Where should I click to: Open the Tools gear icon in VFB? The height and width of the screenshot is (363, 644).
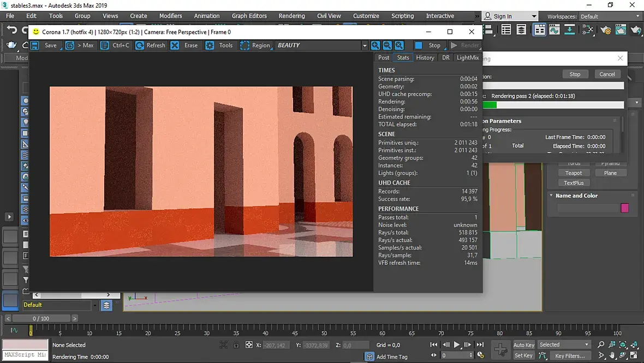(x=210, y=45)
